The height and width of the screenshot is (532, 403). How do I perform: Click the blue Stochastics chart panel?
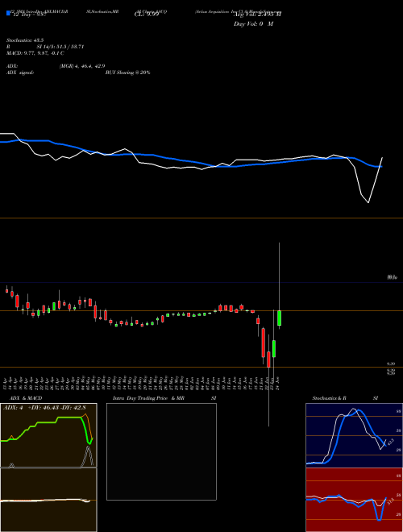(x=354, y=435)
